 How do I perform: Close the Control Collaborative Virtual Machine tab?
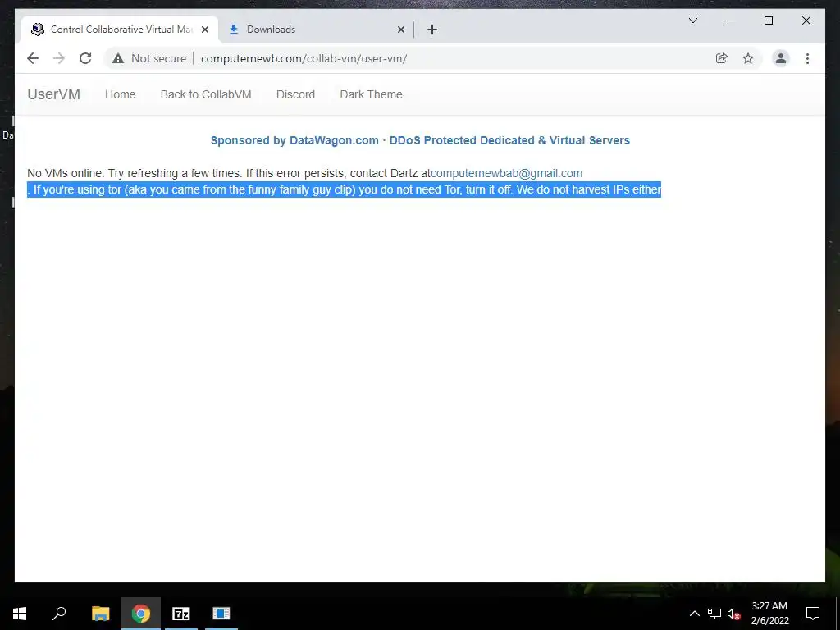point(204,30)
